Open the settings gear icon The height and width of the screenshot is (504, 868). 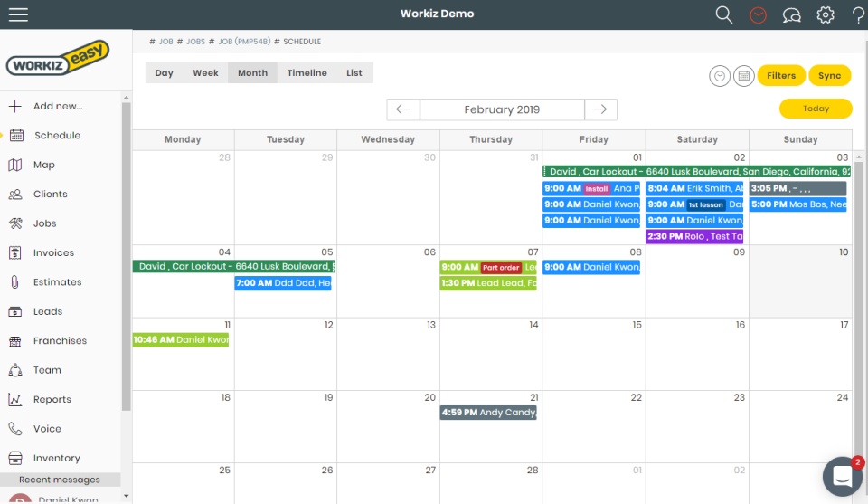click(x=826, y=15)
